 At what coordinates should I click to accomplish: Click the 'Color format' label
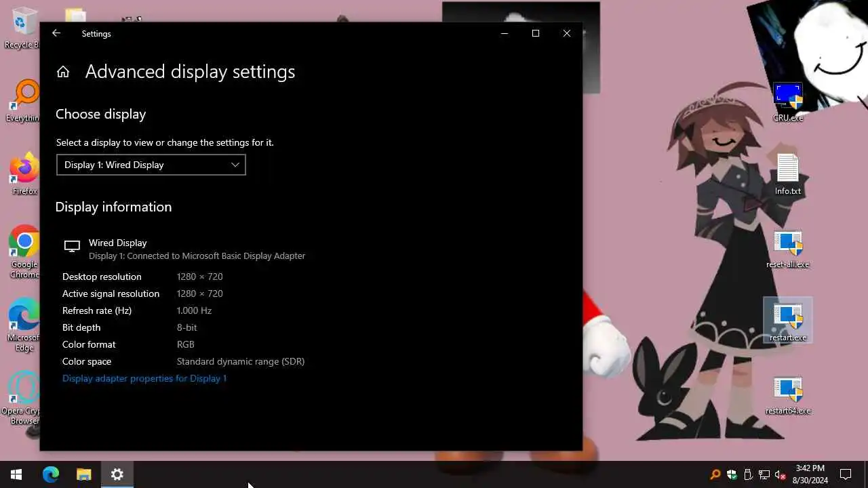tap(89, 344)
